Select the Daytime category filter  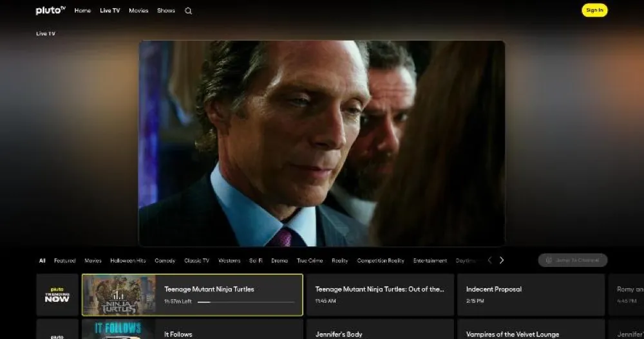point(466,261)
